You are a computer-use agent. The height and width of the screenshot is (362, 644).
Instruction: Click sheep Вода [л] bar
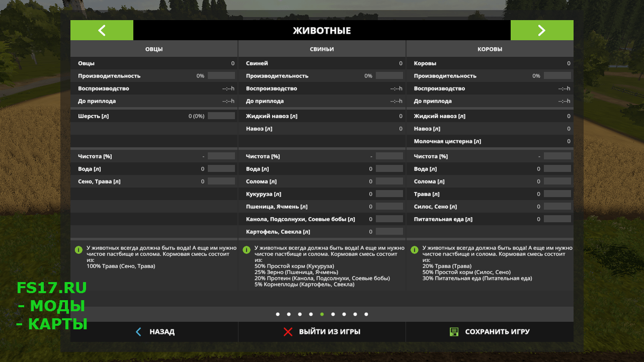click(221, 169)
